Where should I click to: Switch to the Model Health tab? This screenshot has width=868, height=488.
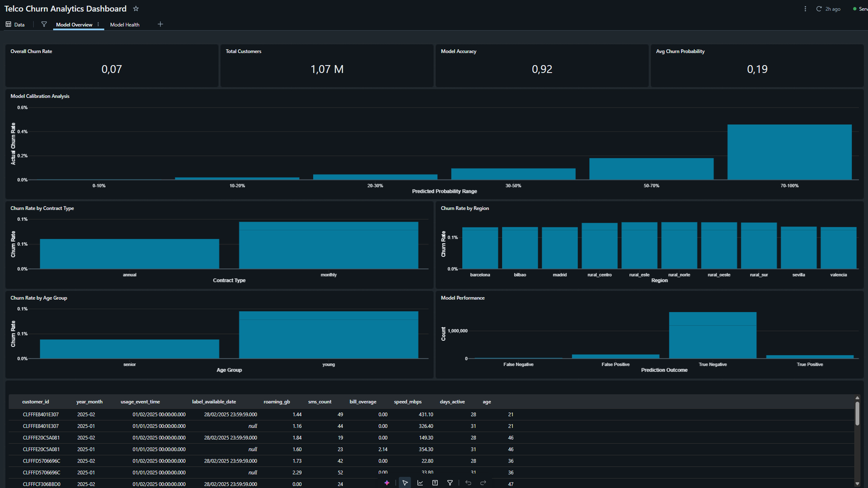coord(125,24)
